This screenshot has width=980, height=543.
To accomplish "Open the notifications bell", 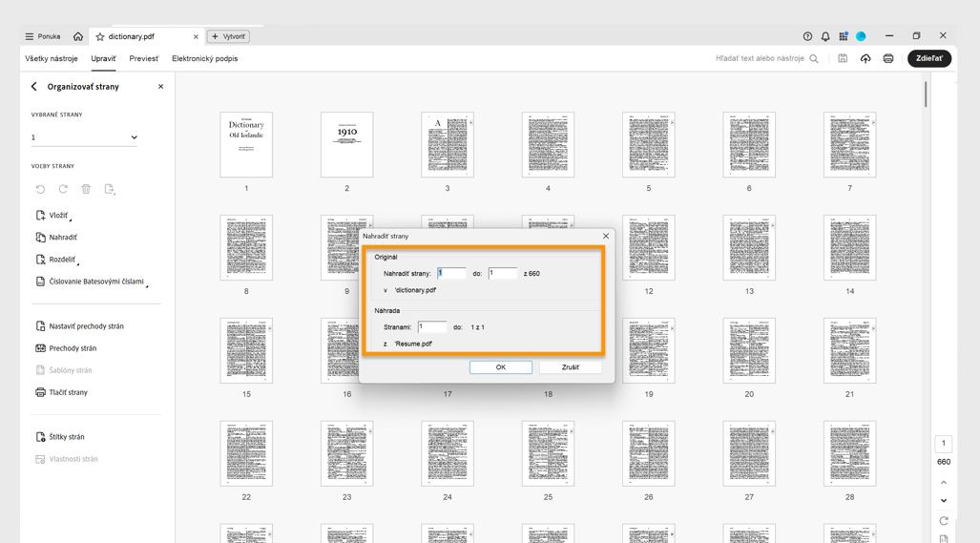I will tap(825, 36).
